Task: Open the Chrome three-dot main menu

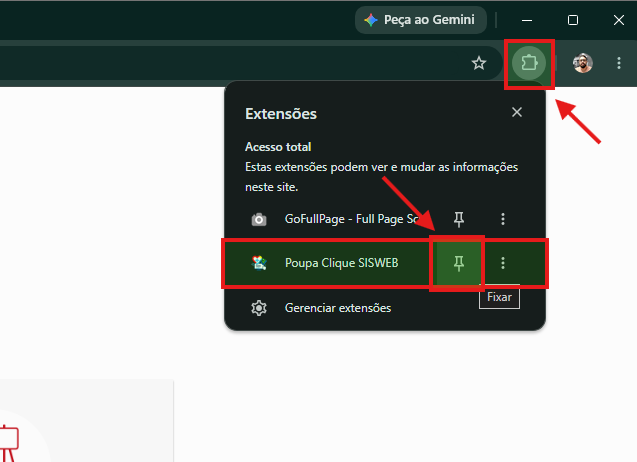Action: click(619, 63)
